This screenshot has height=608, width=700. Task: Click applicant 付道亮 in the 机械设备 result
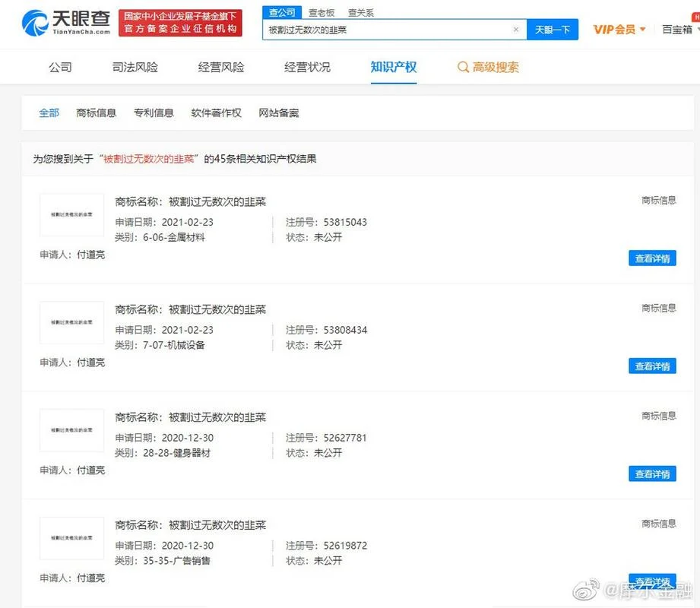[x=91, y=363]
